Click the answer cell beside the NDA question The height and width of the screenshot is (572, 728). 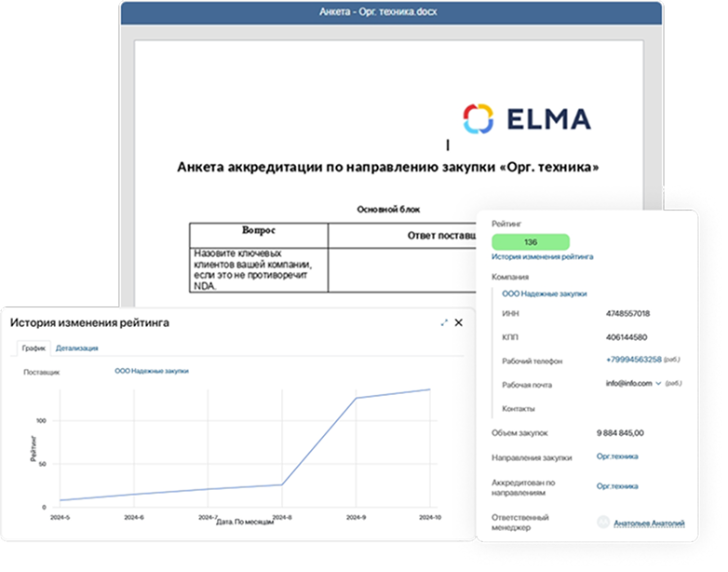click(400, 270)
